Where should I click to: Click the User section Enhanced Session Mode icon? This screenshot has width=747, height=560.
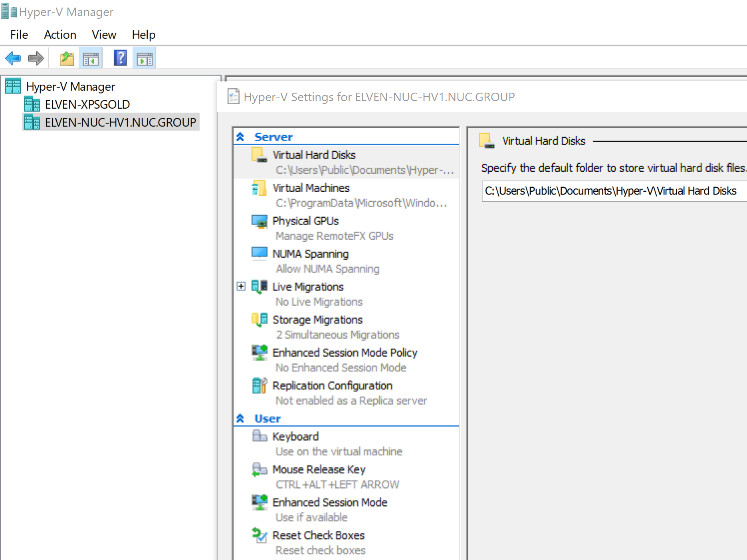[259, 502]
